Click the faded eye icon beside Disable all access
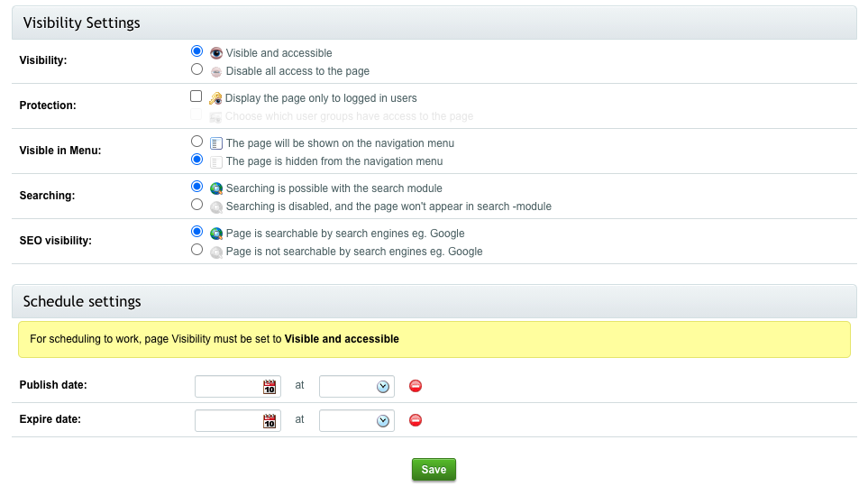The height and width of the screenshot is (486, 868). click(x=216, y=71)
